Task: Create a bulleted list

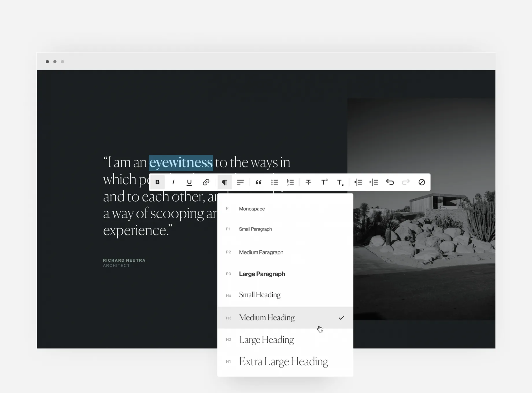Action: coord(274,182)
